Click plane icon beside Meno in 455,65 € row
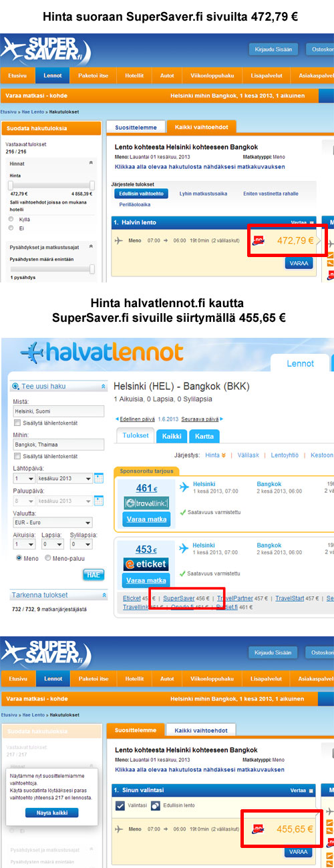Image resolution: width=334 pixels, height=868 pixels. point(119,829)
